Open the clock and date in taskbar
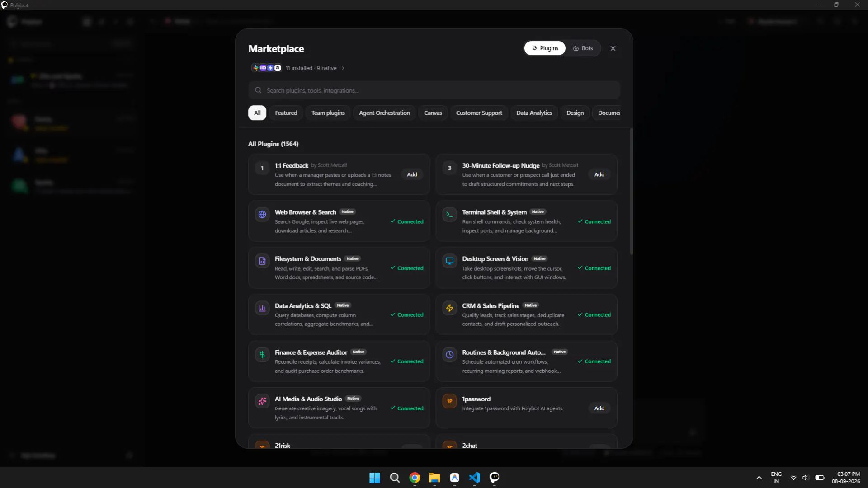This screenshot has width=868, height=488. [x=846, y=478]
